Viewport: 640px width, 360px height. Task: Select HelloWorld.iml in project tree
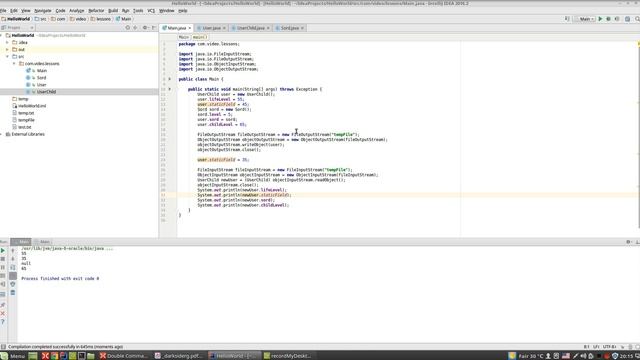pos(32,106)
